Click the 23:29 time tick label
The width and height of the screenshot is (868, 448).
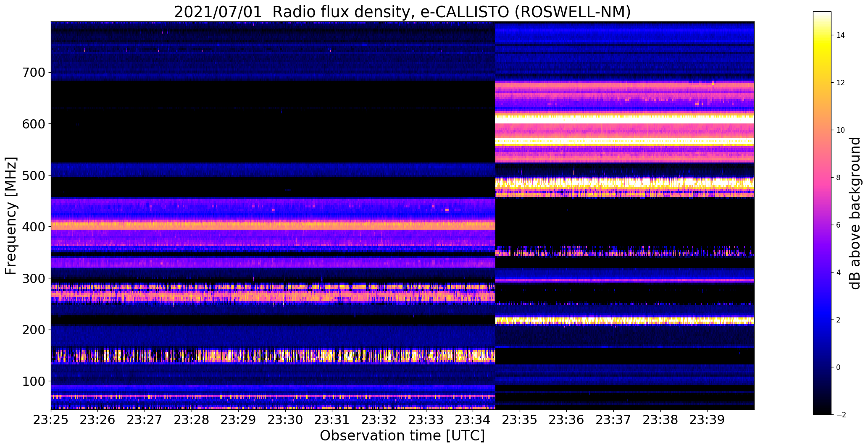click(x=239, y=420)
